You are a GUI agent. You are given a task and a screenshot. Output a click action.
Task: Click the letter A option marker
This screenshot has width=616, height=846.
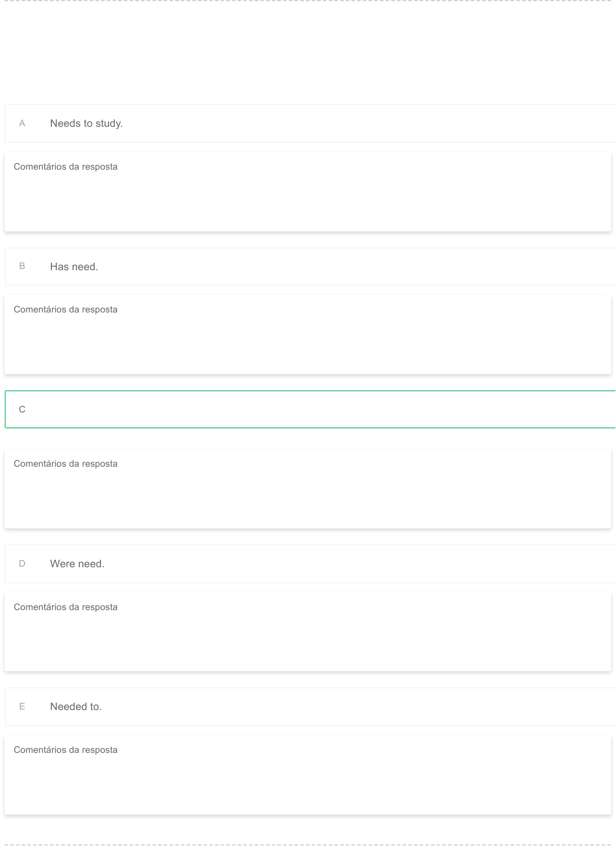[22, 123]
